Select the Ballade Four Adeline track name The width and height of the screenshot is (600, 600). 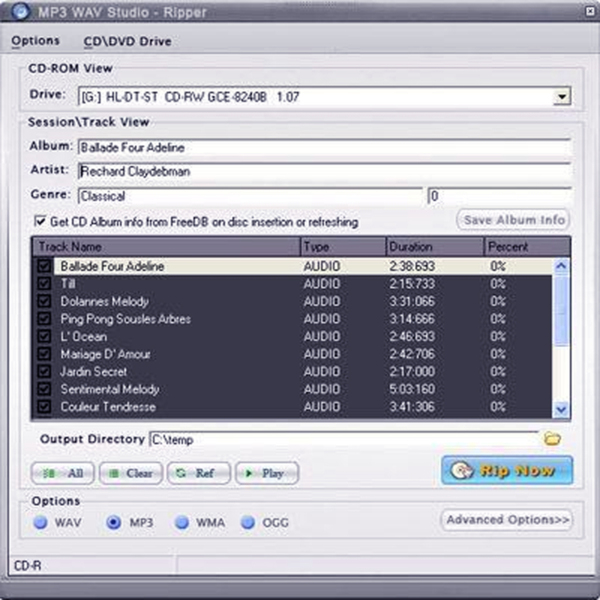pyautogui.click(x=112, y=266)
